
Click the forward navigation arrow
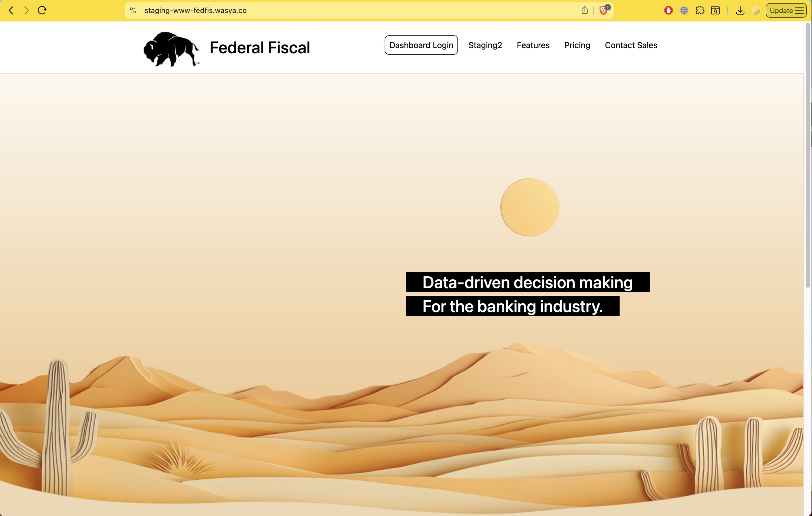coord(26,10)
